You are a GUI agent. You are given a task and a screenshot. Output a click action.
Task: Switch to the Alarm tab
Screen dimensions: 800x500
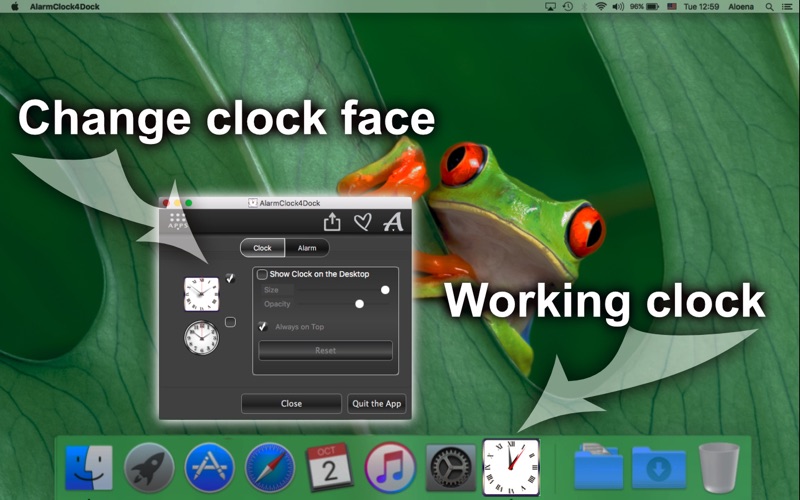(307, 248)
